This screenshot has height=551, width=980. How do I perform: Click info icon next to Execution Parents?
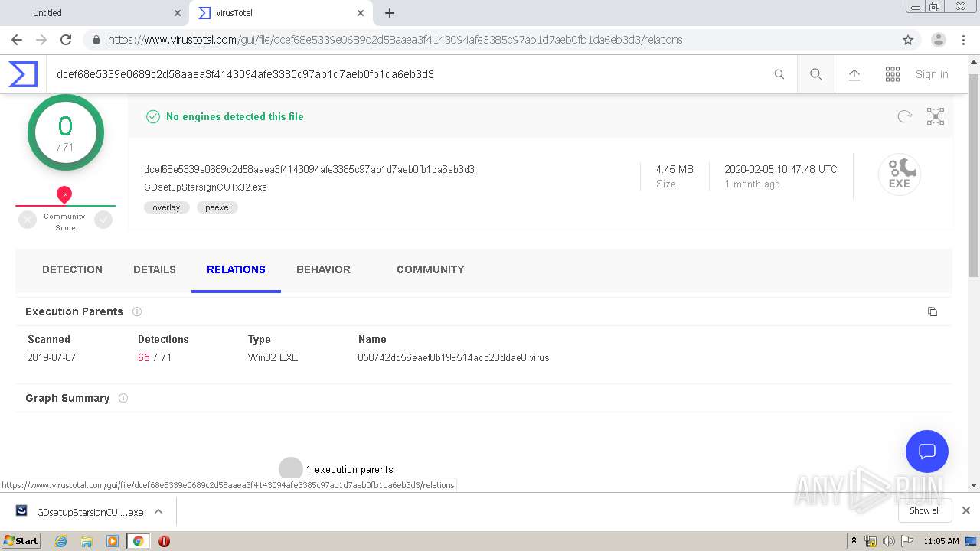click(x=137, y=311)
